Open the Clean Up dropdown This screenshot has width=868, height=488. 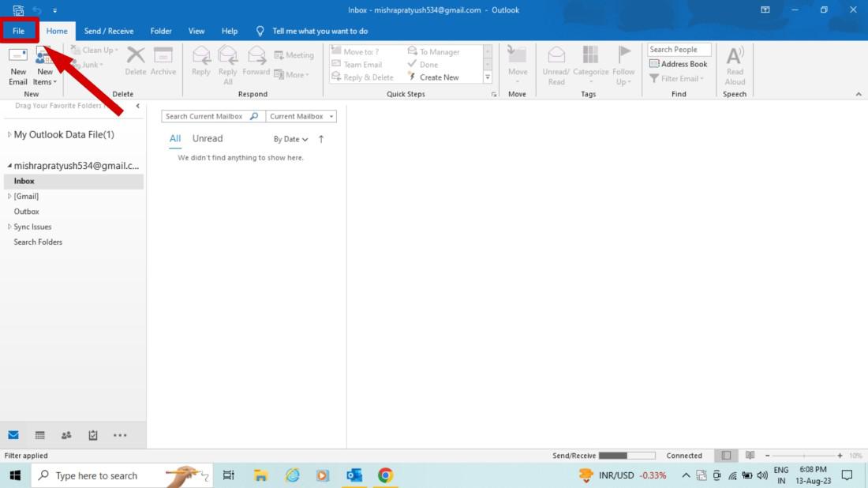tap(95, 50)
